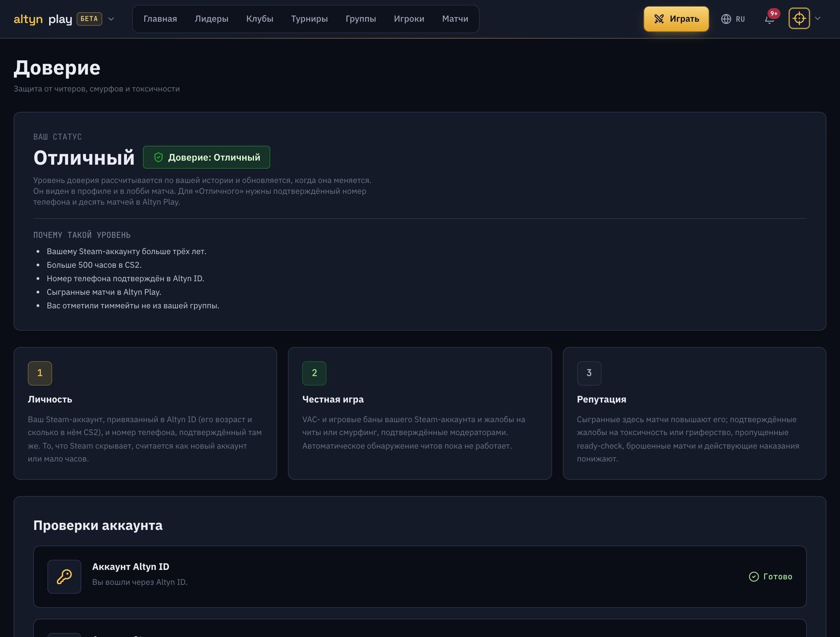Expand the chevron next to the БЕТА badge

tap(111, 19)
